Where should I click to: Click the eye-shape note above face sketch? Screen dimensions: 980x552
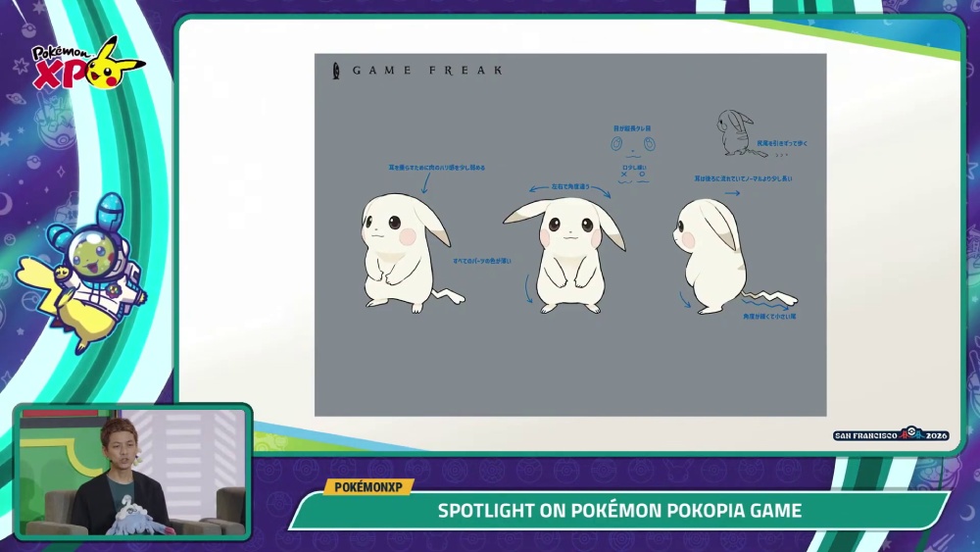(632, 128)
